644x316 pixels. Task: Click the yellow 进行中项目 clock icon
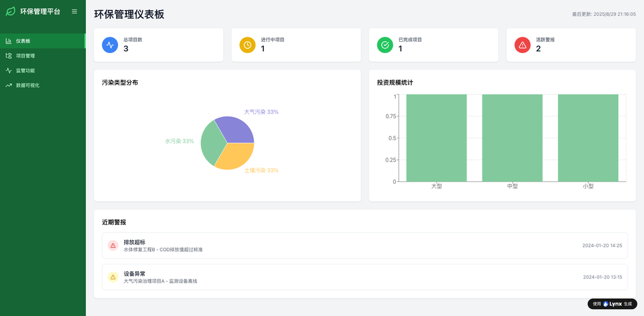pyautogui.click(x=247, y=45)
